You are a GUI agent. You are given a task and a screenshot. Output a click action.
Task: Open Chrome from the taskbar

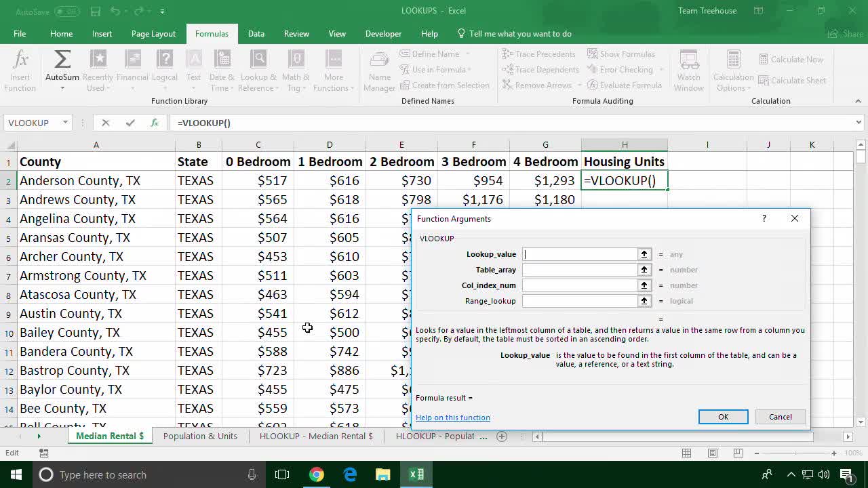pos(317,474)
